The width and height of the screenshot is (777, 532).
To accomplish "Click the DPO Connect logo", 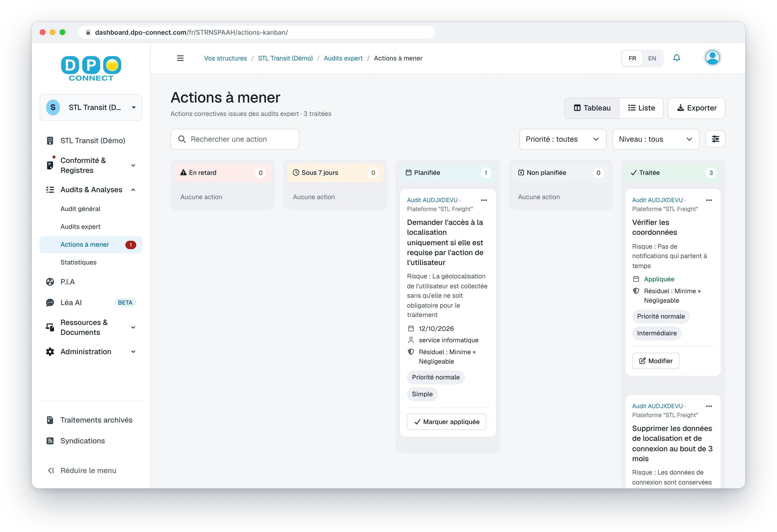I will tap(91, 69).
